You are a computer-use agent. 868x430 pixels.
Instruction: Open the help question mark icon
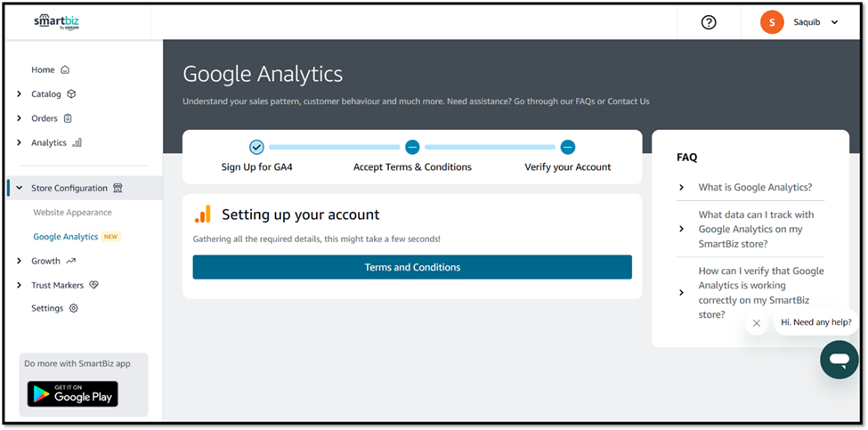(709, 22)
